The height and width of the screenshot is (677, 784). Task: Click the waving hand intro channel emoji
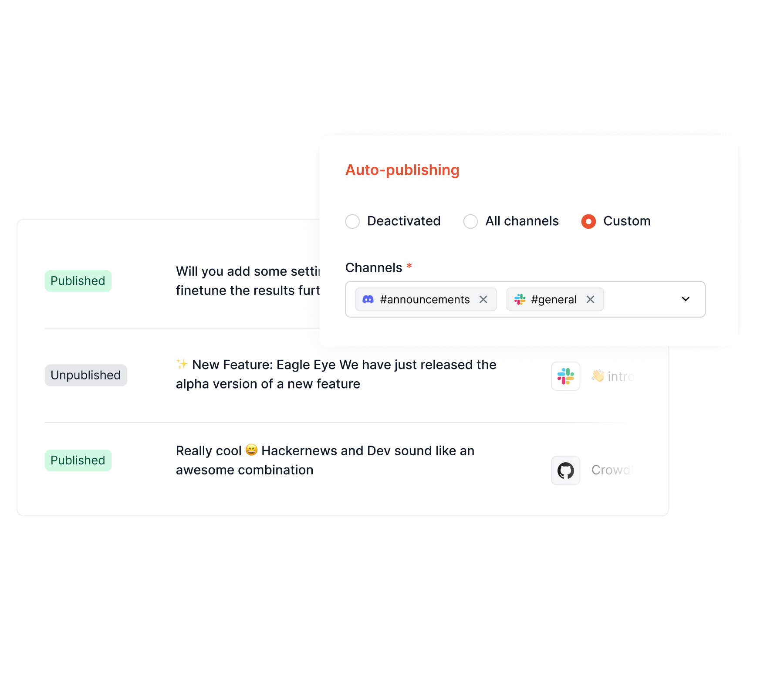pos(598,376)
